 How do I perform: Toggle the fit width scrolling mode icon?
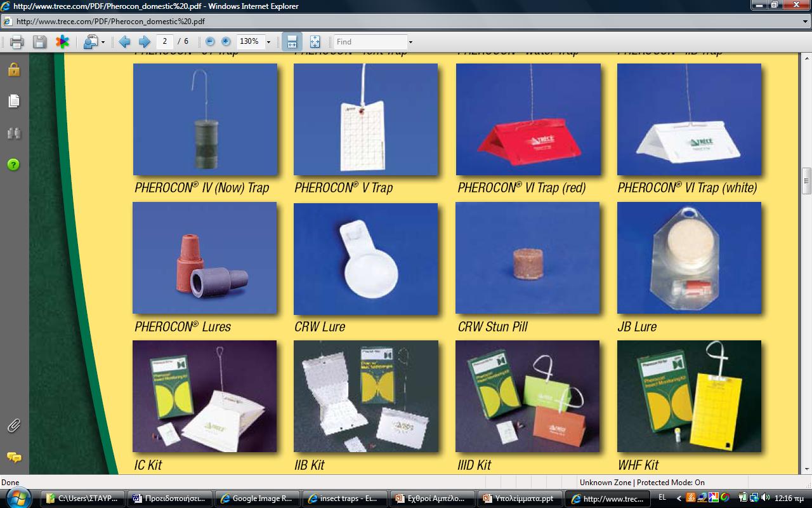point(292,42)
